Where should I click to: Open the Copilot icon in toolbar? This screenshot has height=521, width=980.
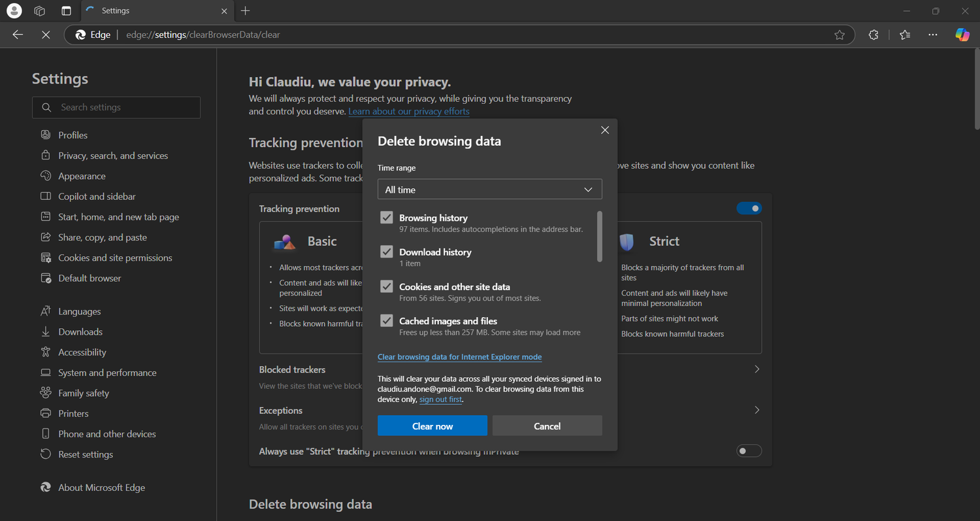pos(962,35)
